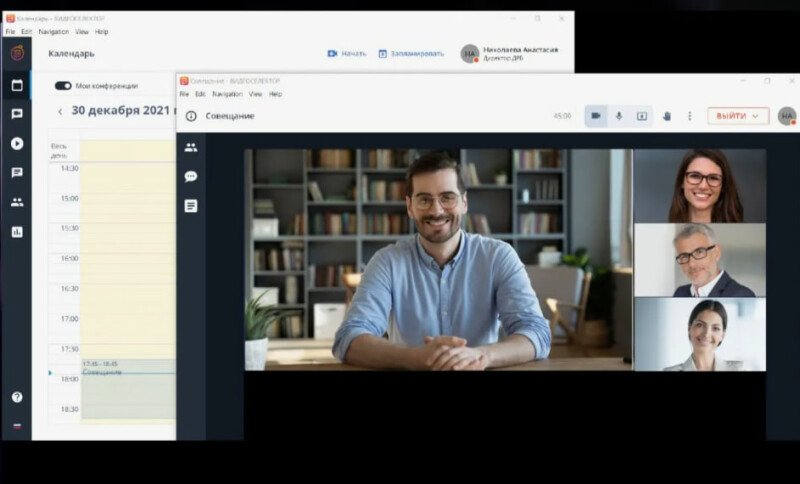Select the calendar icon in left sidebar

pos(17,85)
